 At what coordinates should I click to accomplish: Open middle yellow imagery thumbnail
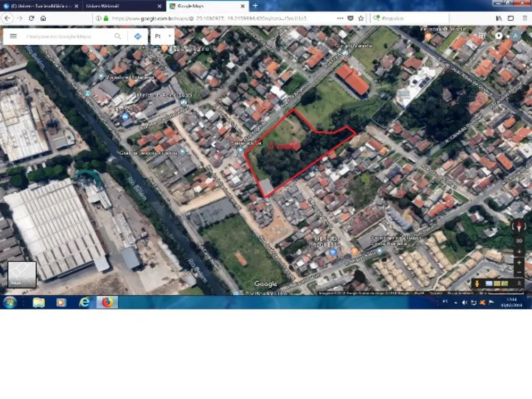(497, 284)
